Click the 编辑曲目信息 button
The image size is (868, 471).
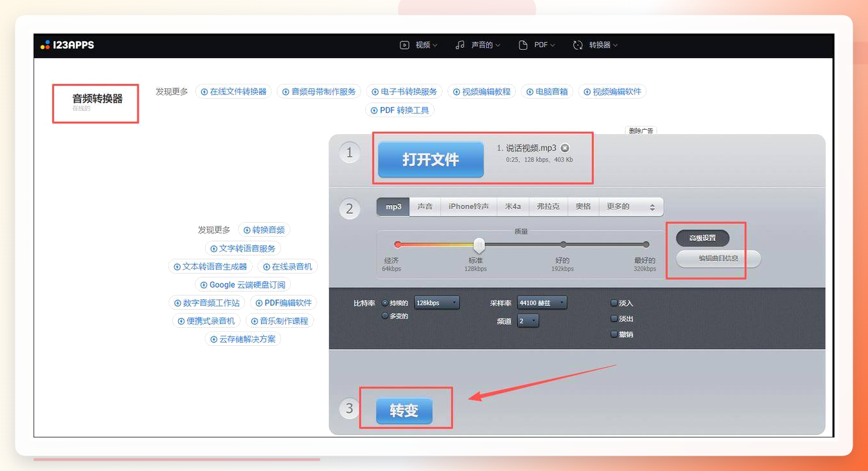pos(718,259)
